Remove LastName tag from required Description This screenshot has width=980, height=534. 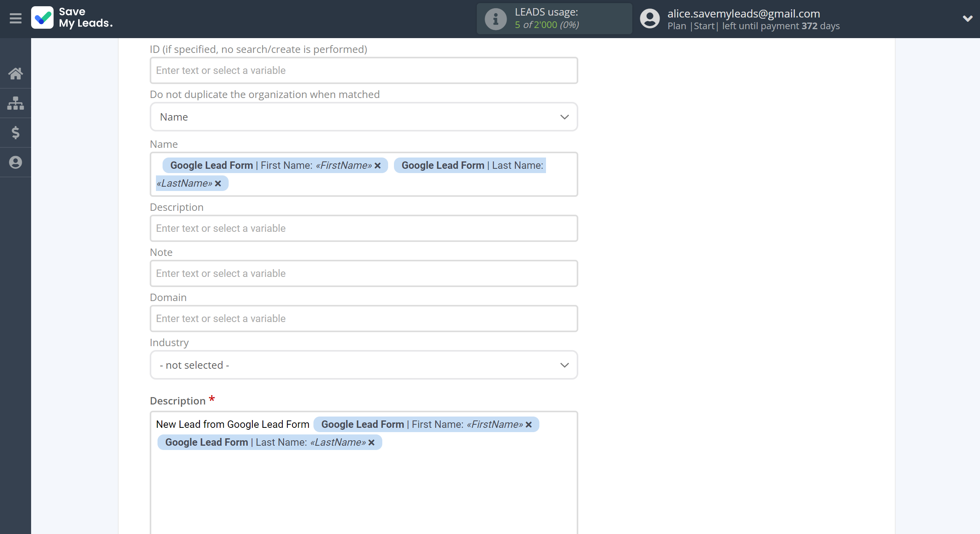click(x=371, y=443)
